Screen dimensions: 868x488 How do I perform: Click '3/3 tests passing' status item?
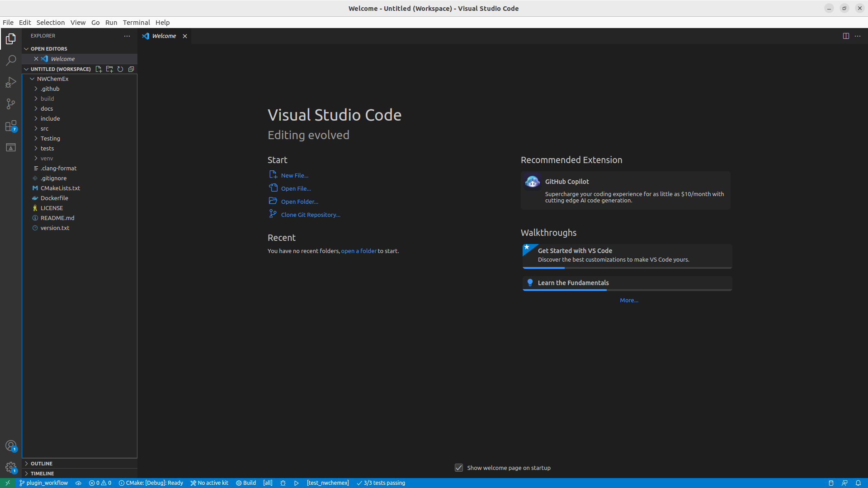[381, 483]
